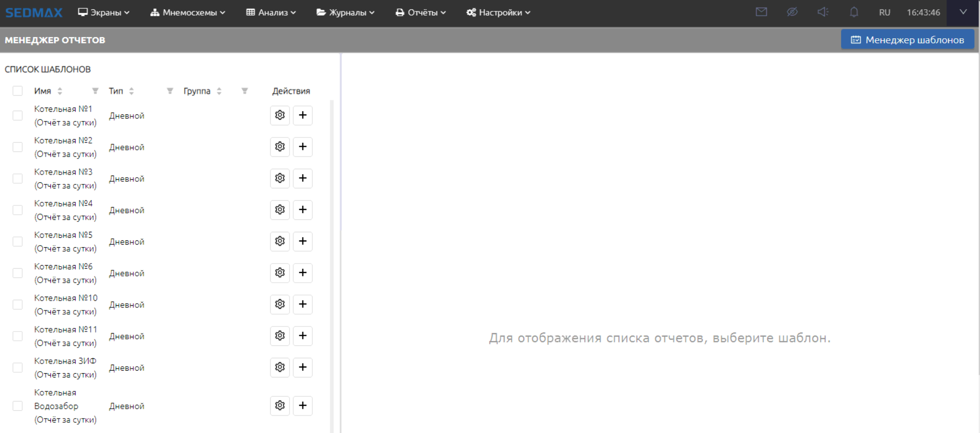The image size is (980, 433).
Task: Open settings gear for Котельная №1 template
Action: click(280, 115)
